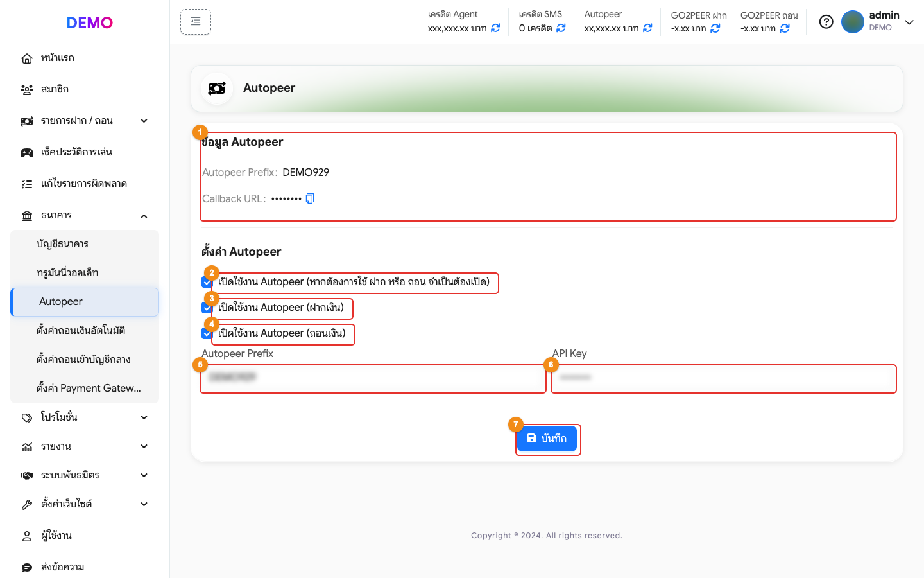Open ตั้งค่าถอนเงินอัตโนมัติ submenu item
Screen dimensions: 924x578
[x=85, y=331]
